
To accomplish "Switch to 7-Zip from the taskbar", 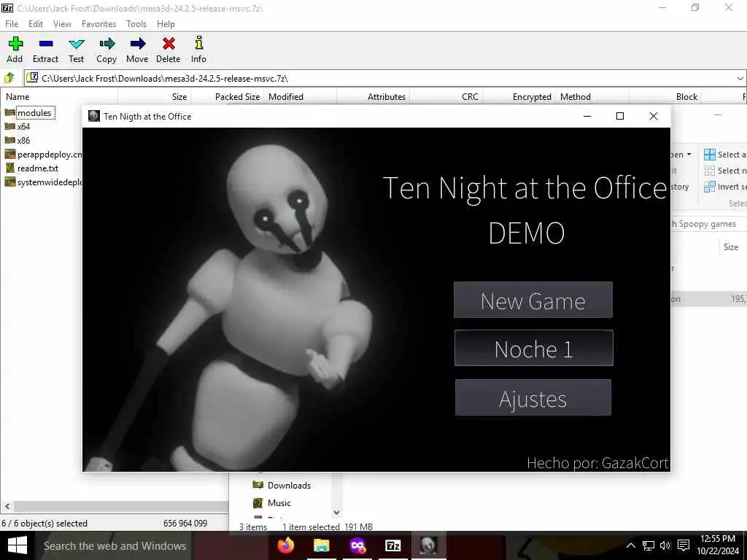I will pos(392,545).
